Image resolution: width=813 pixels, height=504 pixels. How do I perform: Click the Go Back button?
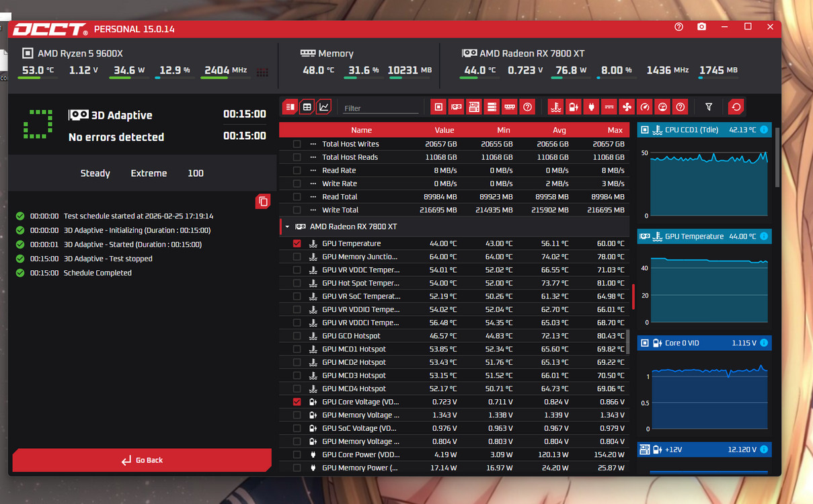click(142, 460)
